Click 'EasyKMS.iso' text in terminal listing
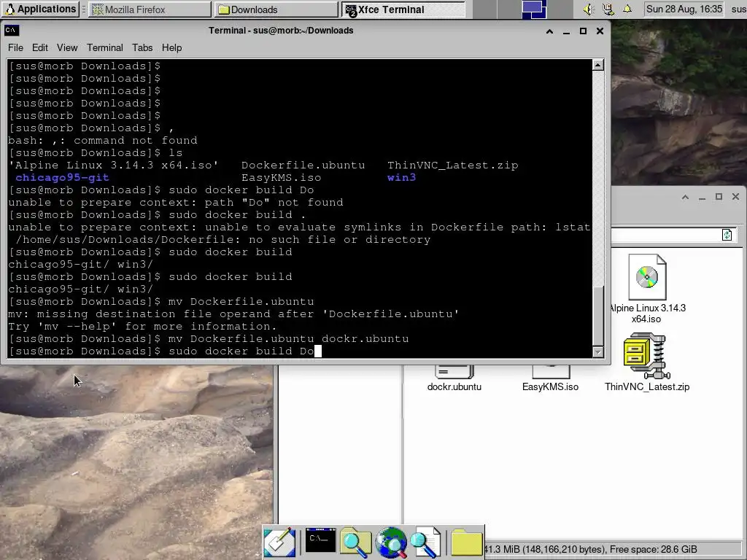 click(x=281, y=178)
